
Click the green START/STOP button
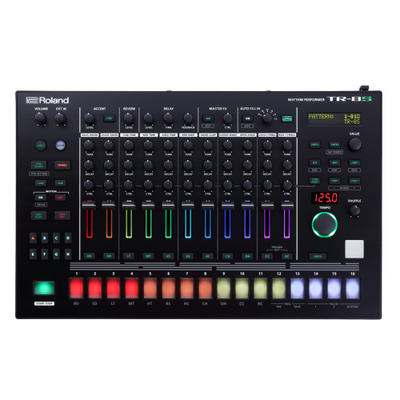tap(44, 288)
